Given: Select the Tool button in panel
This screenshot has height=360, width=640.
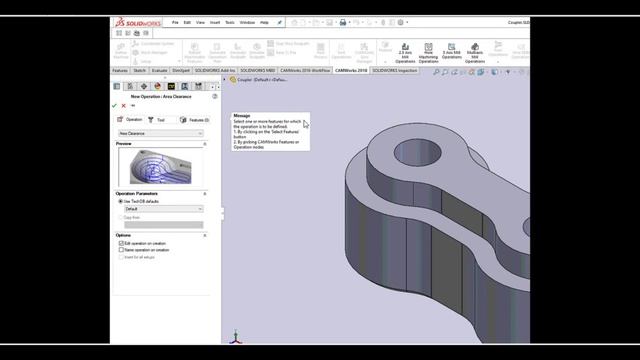Looking at the screenshot, I should click(160, 120).
